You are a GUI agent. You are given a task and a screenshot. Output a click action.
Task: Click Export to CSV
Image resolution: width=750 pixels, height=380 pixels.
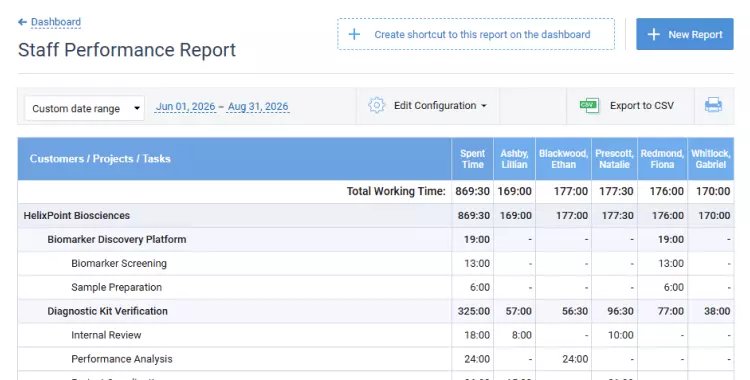[641, 106]
